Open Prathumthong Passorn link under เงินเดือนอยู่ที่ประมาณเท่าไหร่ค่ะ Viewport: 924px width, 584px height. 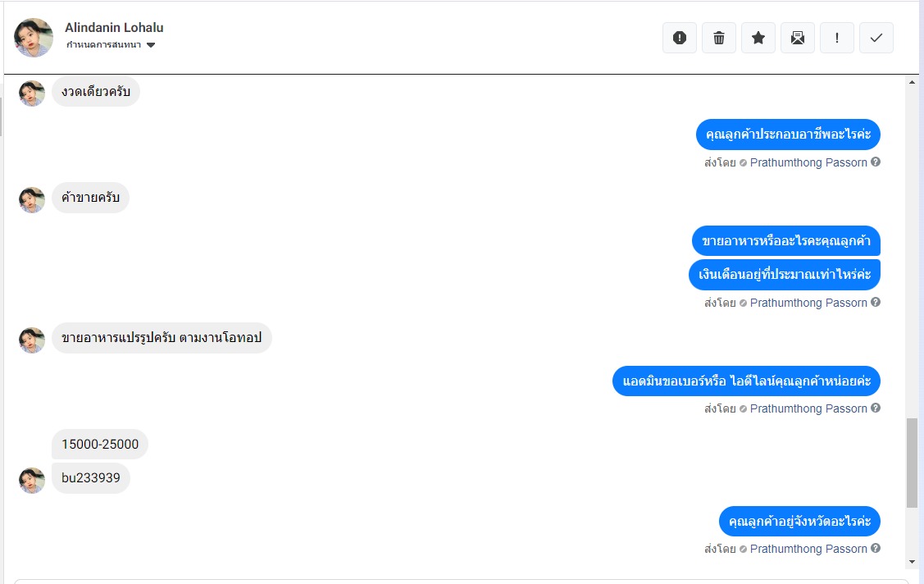point(808,303)
